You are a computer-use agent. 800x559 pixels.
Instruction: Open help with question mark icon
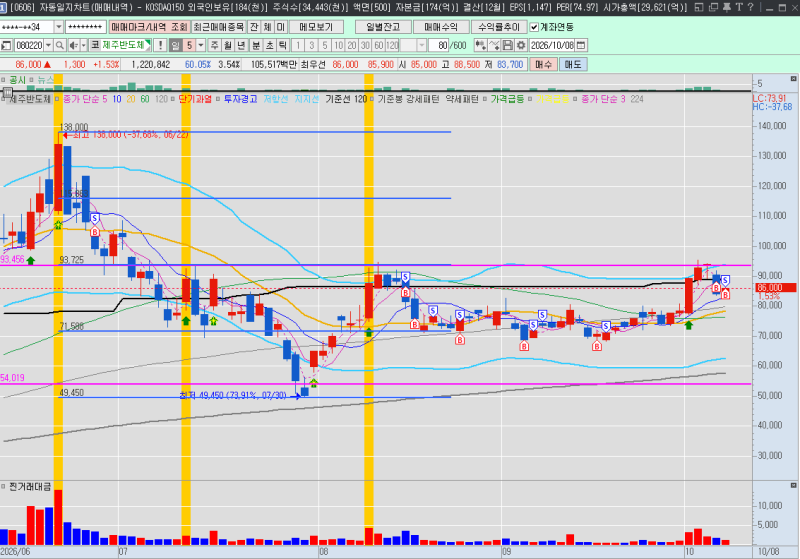point(750,7)
